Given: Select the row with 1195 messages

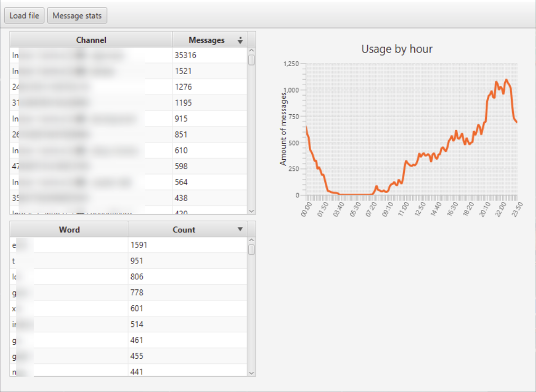Looking at the screenshot, I should 128,103.
